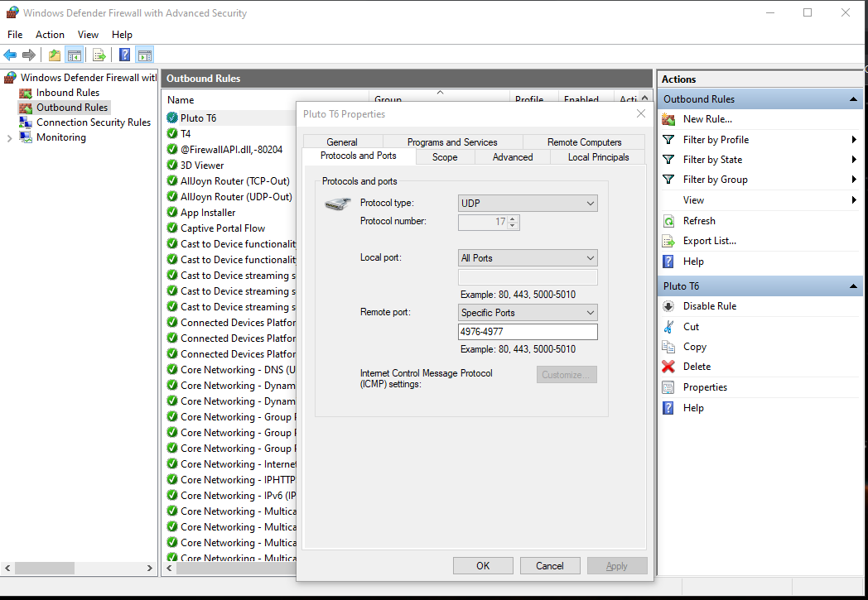This screenshot has width=868, height=600.
Task: Click Cancel in Pluto T6 Properties
Action: [x=550, y=566]
